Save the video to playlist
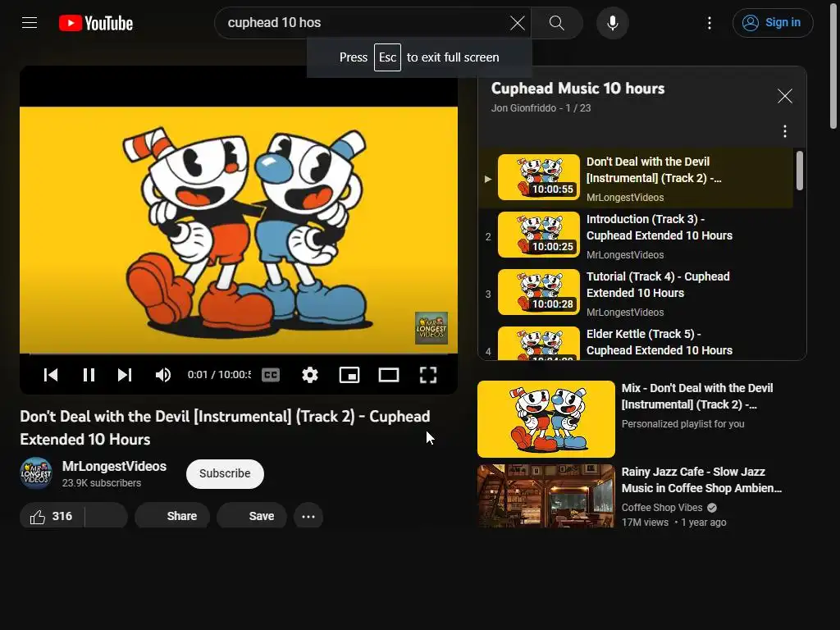This screenshot has width=840, height=630. [x=252, y=516]
